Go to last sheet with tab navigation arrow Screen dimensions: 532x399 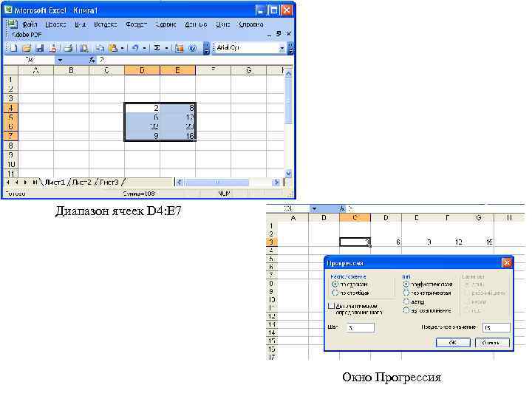click(x=35, y=183)
